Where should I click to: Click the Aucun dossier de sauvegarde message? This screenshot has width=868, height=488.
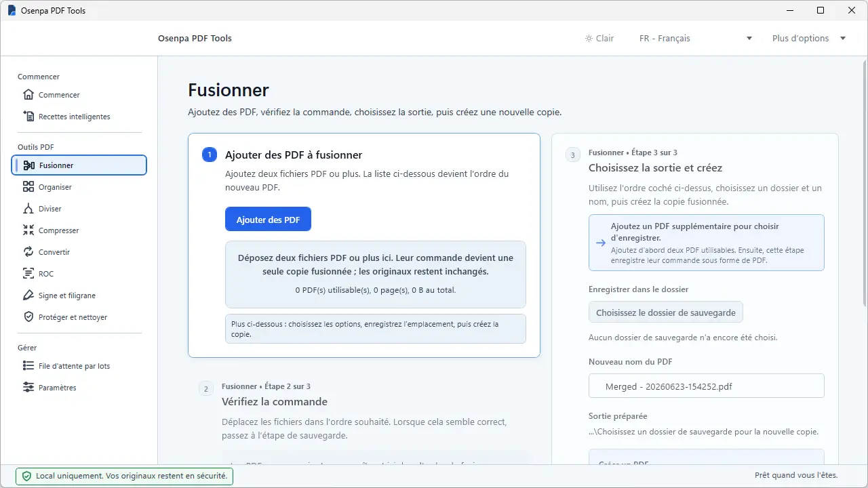pyautogui.click(x=683, y=338)
